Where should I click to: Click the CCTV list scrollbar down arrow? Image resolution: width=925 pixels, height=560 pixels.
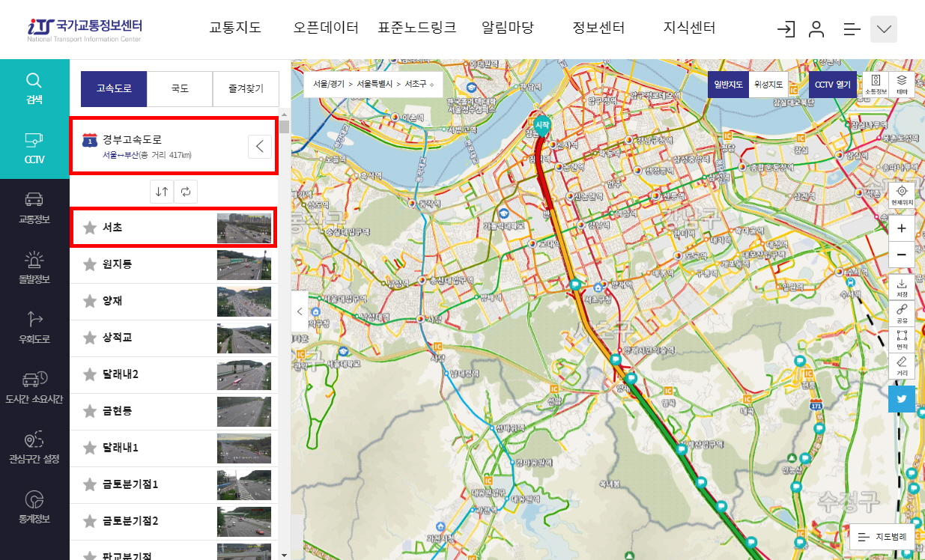point(284,555)
